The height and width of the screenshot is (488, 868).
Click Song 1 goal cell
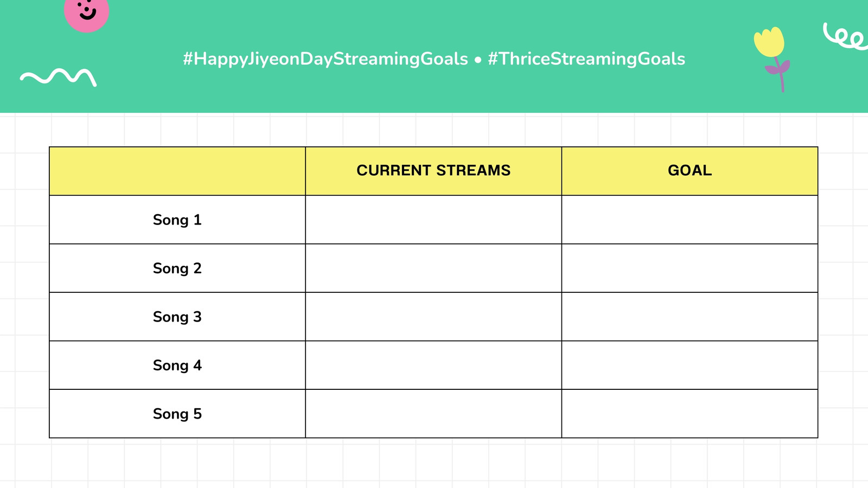click(x=690, y=220)
